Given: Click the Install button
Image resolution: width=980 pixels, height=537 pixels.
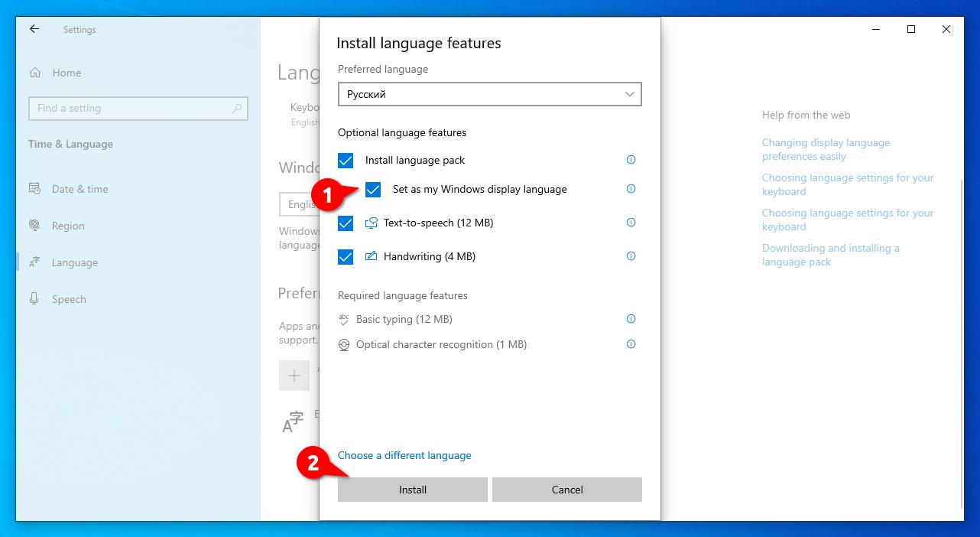Looking at the screenshot, I should [413, 490].
